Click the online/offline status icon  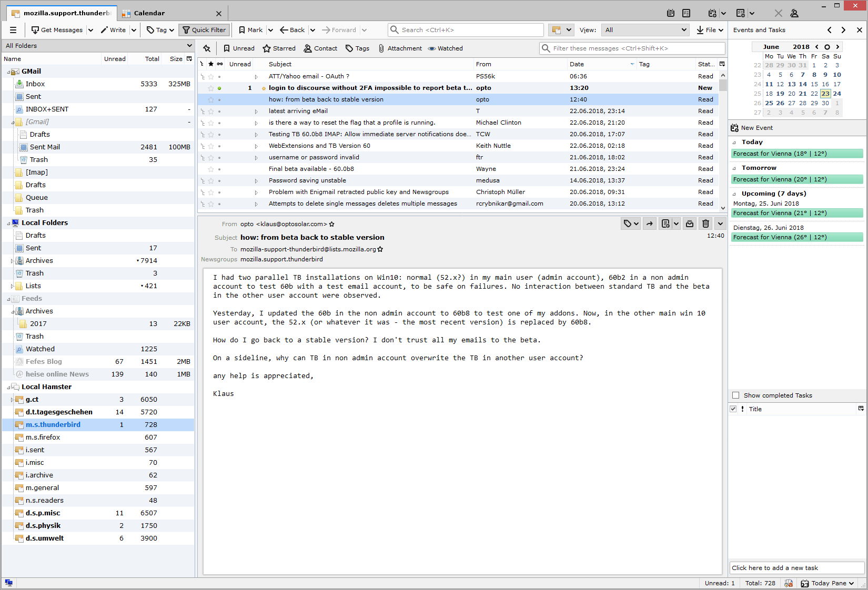pyautogui.click(x=8, y=583)
